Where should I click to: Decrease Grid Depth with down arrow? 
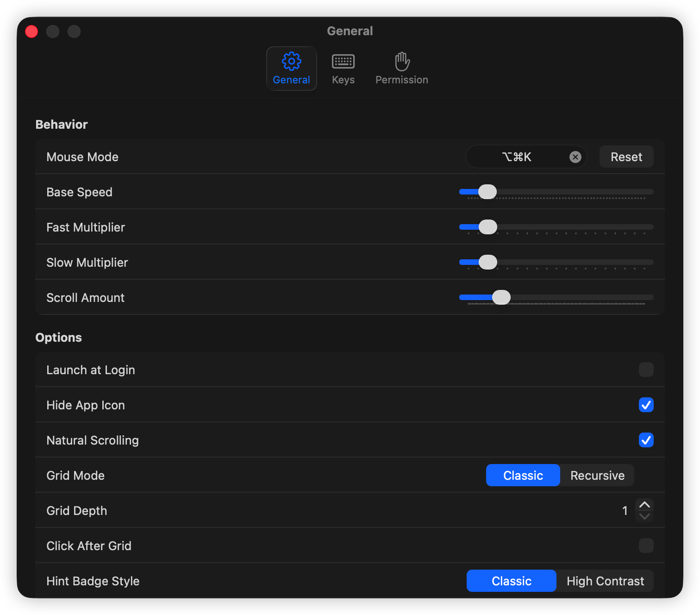[644, 516]
